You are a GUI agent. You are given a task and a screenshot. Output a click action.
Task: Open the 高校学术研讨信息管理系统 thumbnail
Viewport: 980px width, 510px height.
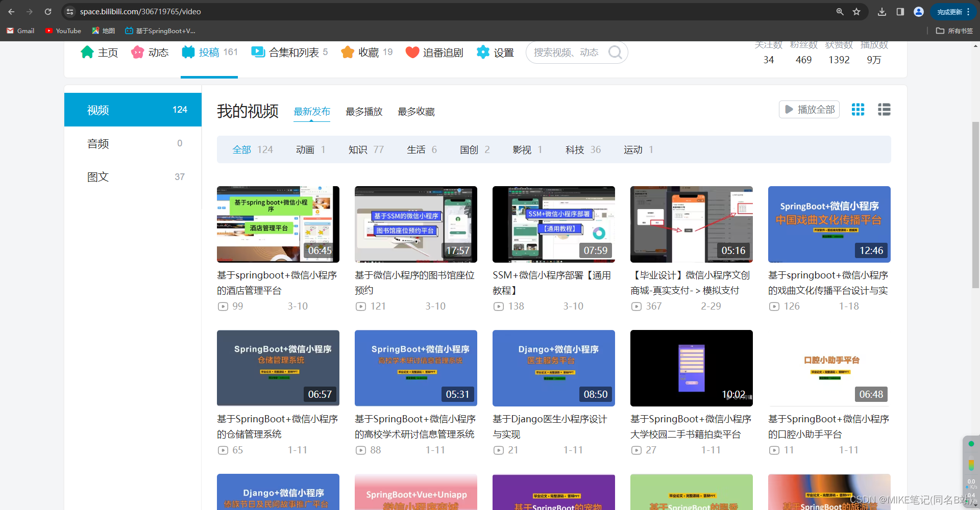click(416, 368)
